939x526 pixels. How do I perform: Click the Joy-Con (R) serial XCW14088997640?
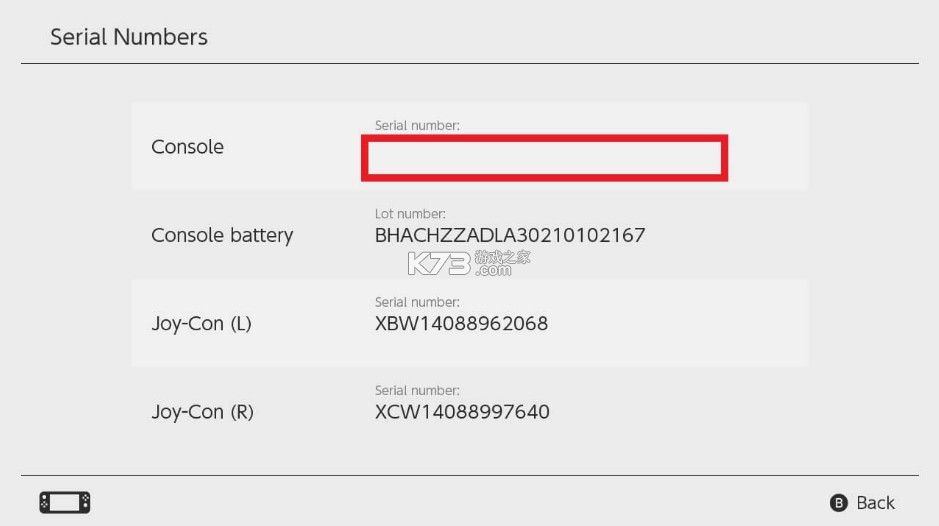pyautogui.click(x=462, y=412)
